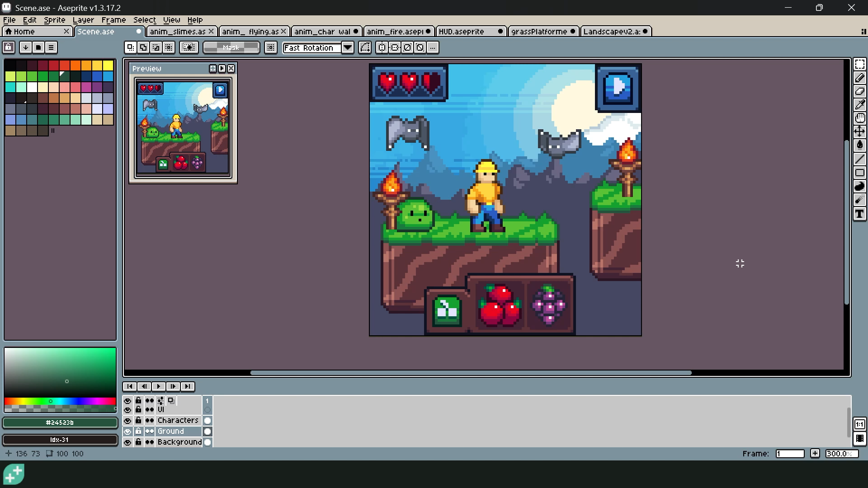Activate the Move tool
Screen dimensions: 868x488
coord(860,132)
